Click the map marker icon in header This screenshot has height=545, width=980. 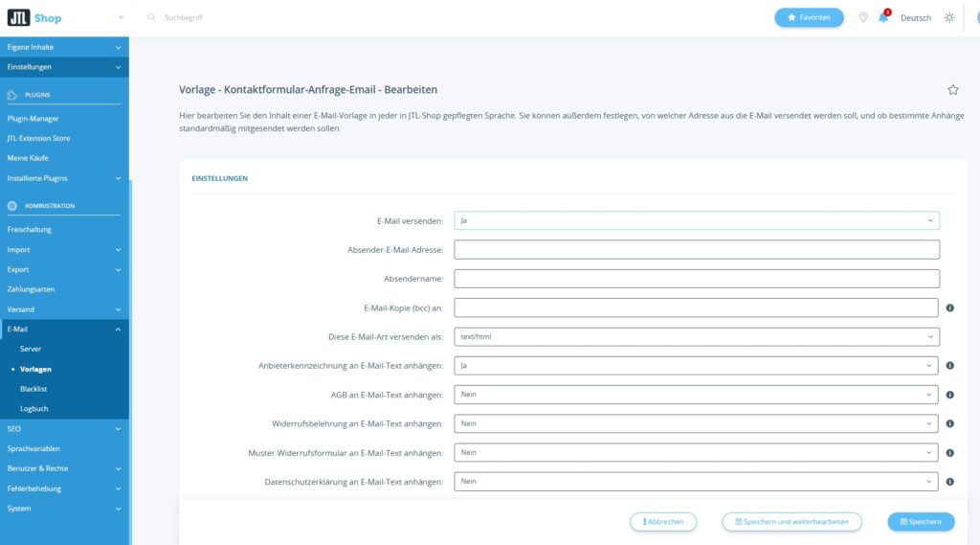pyautogui.click(x=862, y=18)
